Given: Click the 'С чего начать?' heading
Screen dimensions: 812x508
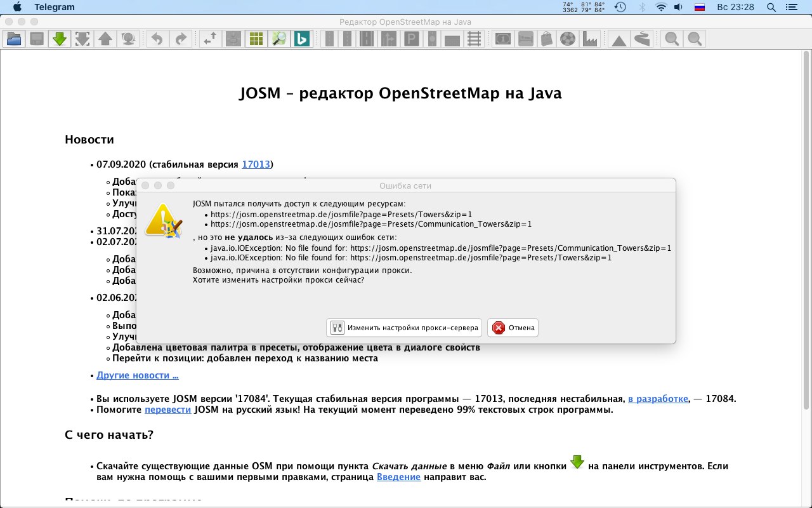Looking at the screenshot, I should (x=109, y=435).
